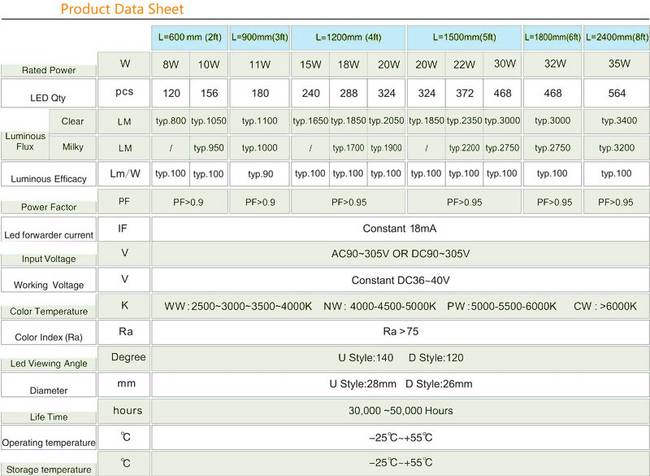The height and width of the screenshot is (476, 650).
Task: Select the '18W' rated power cell
Action: click(x=348, y=65)
